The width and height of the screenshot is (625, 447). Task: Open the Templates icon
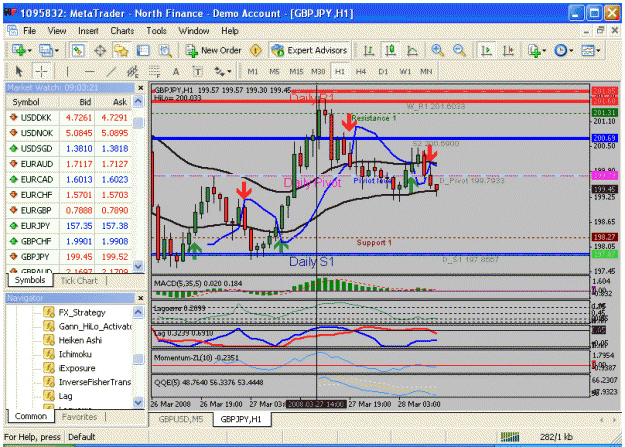588,51
